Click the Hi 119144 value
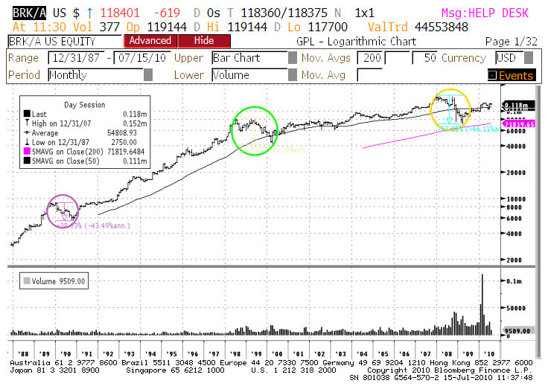The width and height of the screenshot is (548, 392). click(247, 27)
